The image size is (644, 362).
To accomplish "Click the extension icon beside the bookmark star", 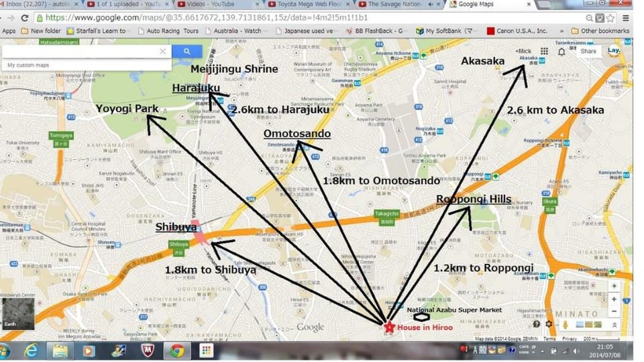I will pos(600,18).
